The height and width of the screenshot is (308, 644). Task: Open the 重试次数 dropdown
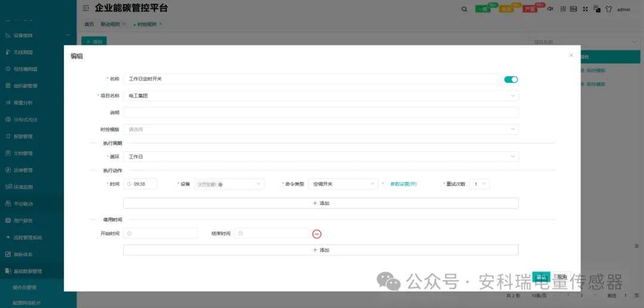479,184
